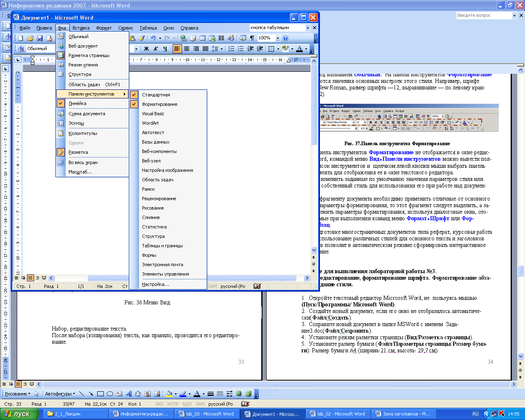Click the Columns icon in Standard toolbar
The height and width of the screenshot is (420, 525).
(x=221, y=38)
